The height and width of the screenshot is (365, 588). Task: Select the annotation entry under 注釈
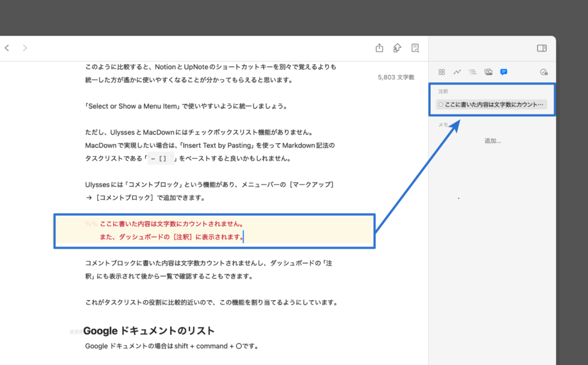point(494,105)
